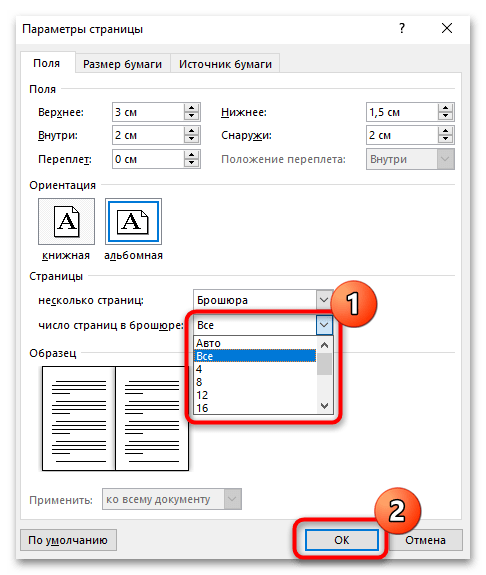Increase the Снаружи margin with the up arrow
This screenshot has height=575, width=486.
[x=446, y=131]
